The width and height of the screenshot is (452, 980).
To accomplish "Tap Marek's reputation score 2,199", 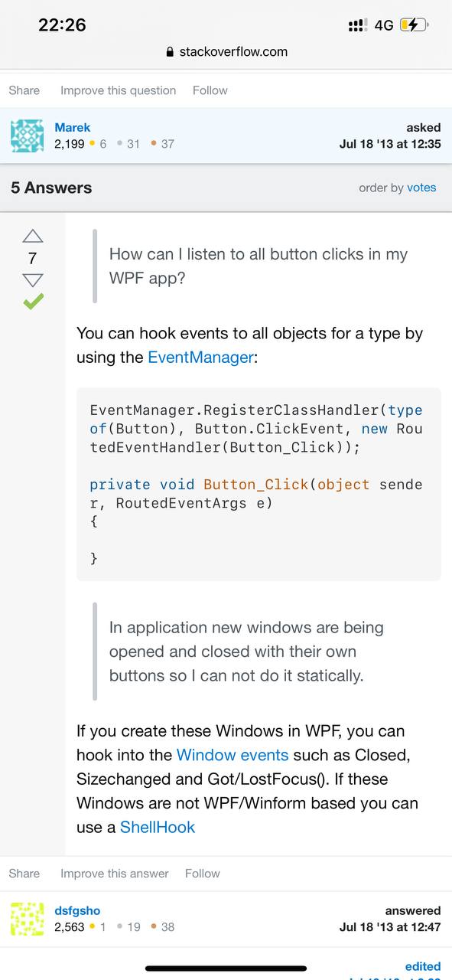I will [70, 144].
